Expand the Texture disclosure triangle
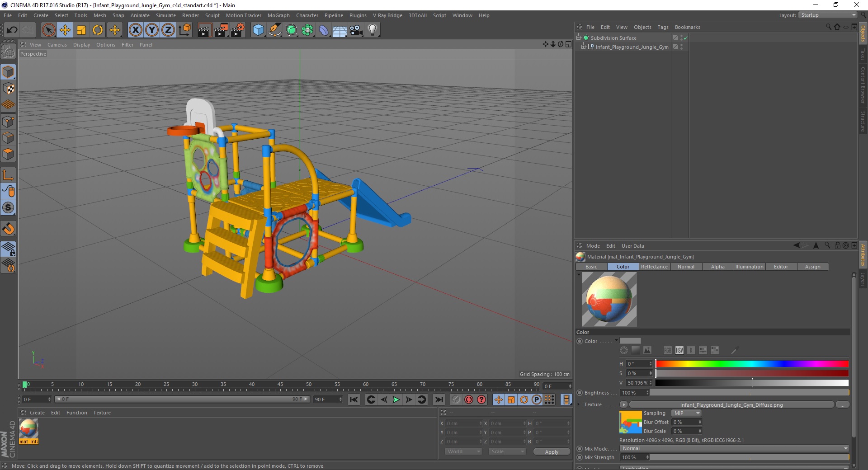 point(579,404)
